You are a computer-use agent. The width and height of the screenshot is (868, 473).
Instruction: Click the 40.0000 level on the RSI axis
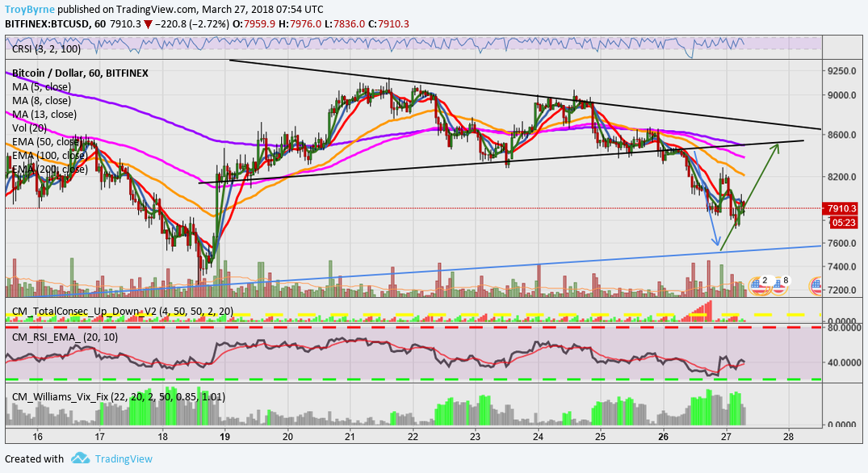[x=845, y=363]
